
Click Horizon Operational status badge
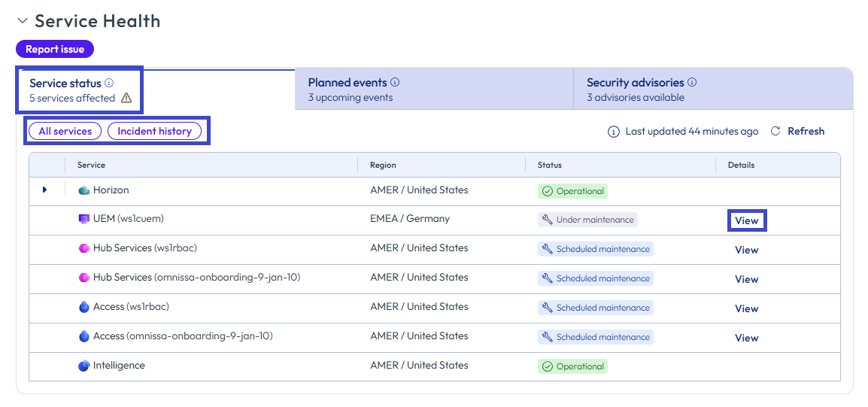coord(572,191)
